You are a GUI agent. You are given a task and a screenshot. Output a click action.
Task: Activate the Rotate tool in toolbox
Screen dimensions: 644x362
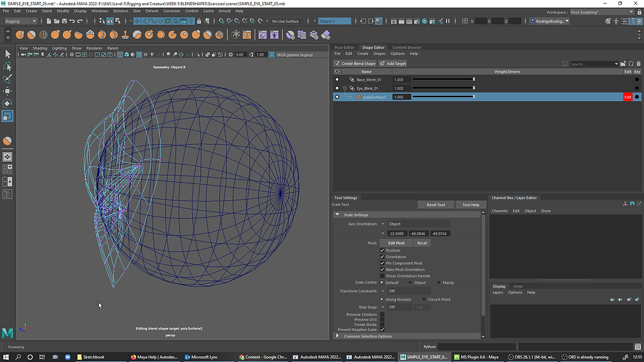coord(7,103)
